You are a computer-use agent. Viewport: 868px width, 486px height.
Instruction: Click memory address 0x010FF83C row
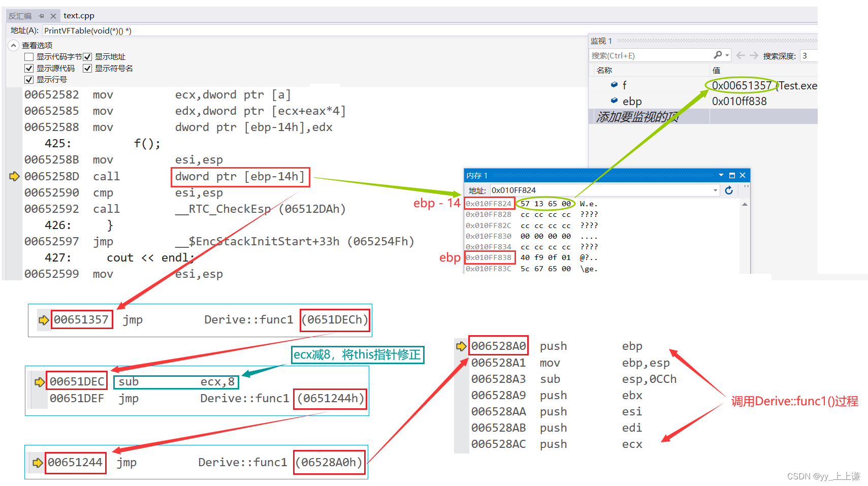[489, 269]
